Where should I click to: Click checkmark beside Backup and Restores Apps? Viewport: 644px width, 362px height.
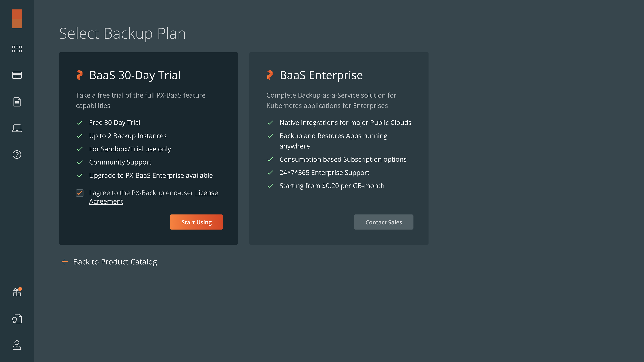point(270,136)
